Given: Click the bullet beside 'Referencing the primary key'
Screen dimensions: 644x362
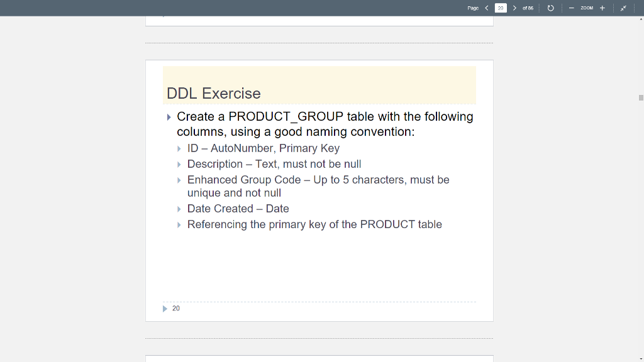Looking at the screenshot, I should click(179, 224).
